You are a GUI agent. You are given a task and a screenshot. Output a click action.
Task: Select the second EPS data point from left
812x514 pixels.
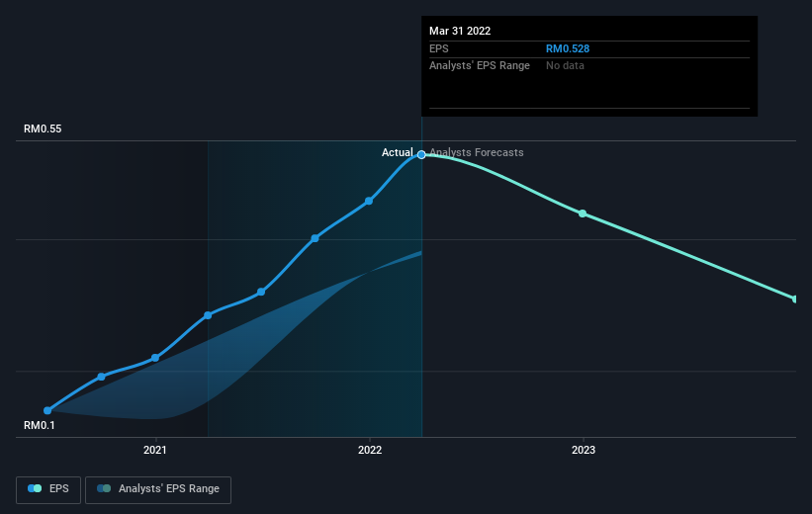[x=102, y=377]
